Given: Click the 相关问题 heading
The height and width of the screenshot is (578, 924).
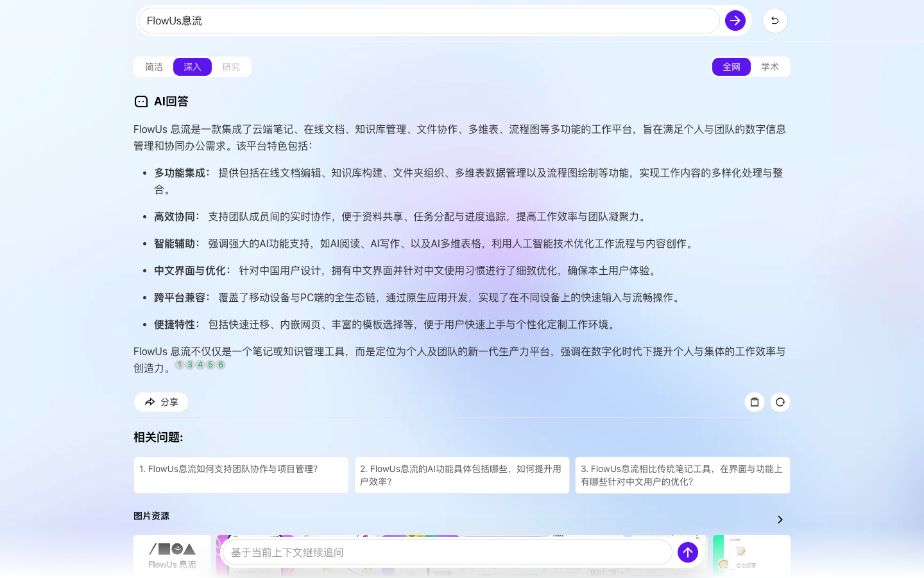Looking at the screenshot, I should [158, 437].
